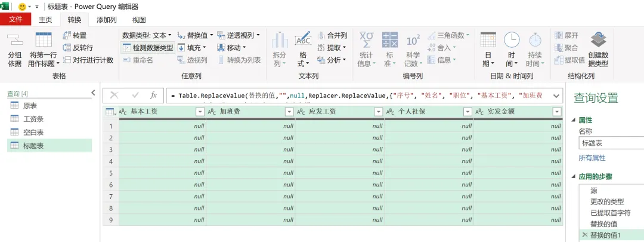Viewport: 644px width, 242px height.
Task: Click 将第一行用作标题 table icon
Action: [43, 40]
